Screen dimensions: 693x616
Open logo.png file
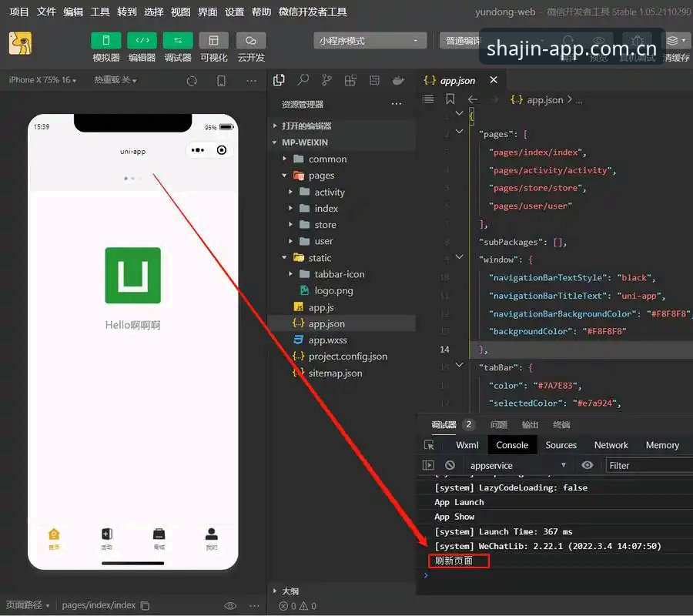341,290
